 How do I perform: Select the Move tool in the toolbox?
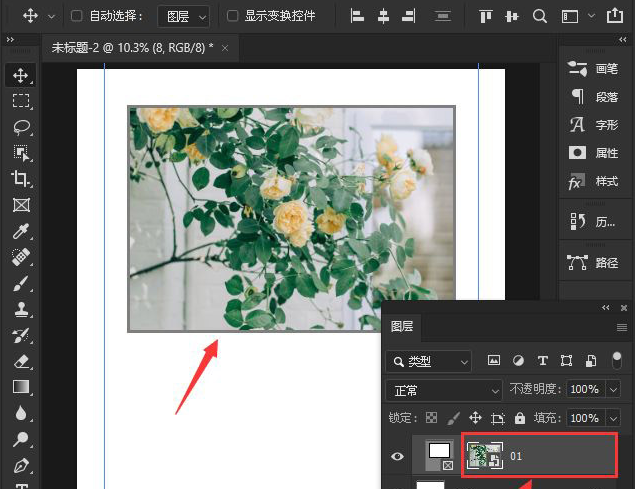pos(21,76)
